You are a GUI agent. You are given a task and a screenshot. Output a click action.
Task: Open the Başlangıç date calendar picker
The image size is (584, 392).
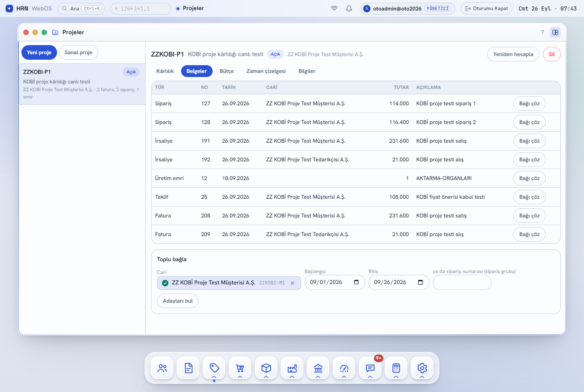pyautogui.click(x=356, y=282)
